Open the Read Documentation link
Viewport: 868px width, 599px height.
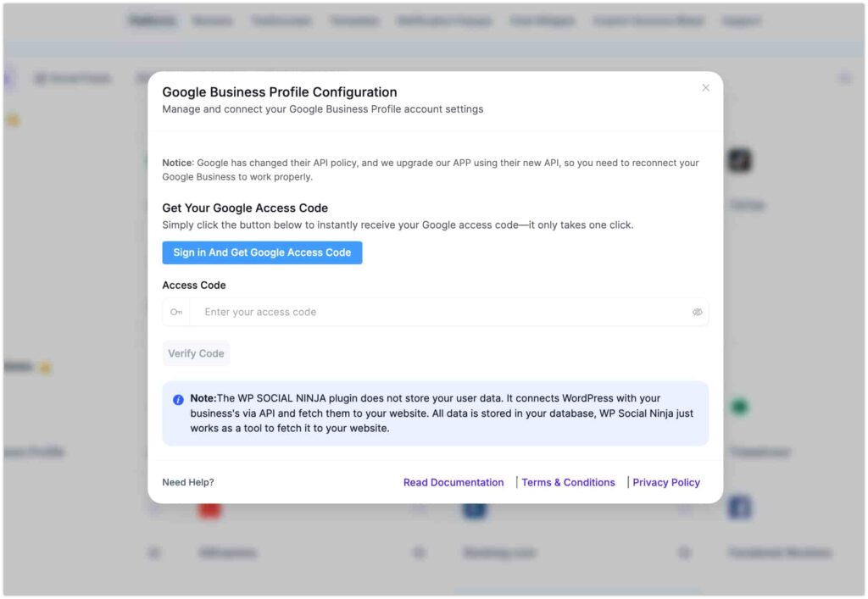tap(453, 482)
